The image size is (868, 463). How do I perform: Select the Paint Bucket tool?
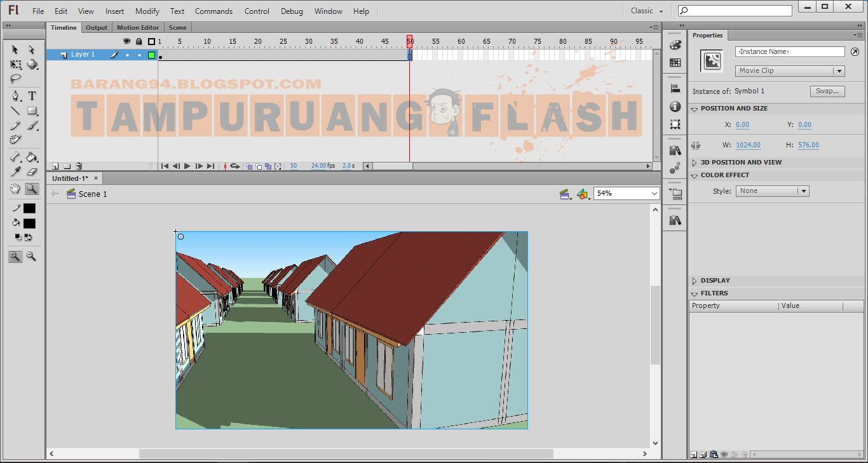pos(32,157)
